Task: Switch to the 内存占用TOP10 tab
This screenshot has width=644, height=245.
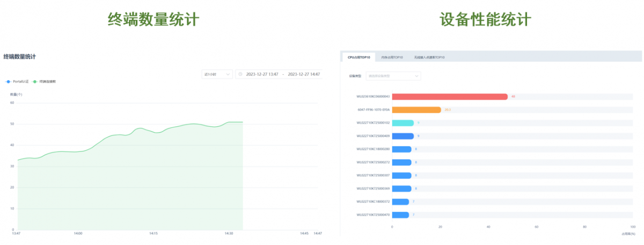Action: coord(392,57)
